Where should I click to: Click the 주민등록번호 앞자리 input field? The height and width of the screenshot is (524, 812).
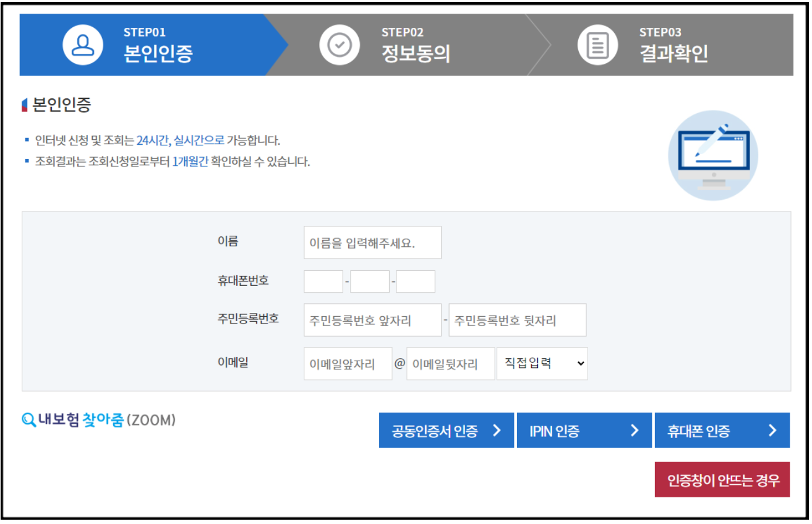pos(372,320)
